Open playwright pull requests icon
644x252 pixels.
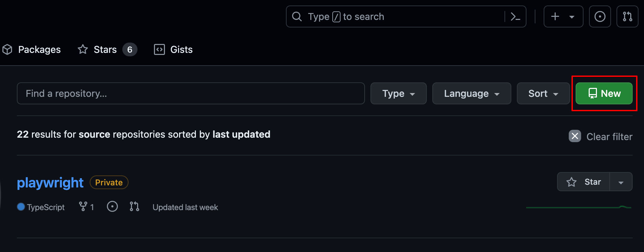pyautogui.click(x=134, y=207)
